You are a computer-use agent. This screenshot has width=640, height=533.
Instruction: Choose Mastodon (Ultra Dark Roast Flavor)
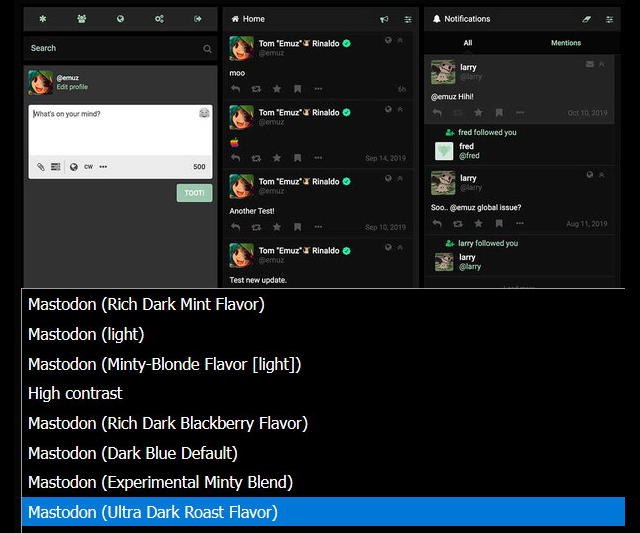click(x=323, y=512)
